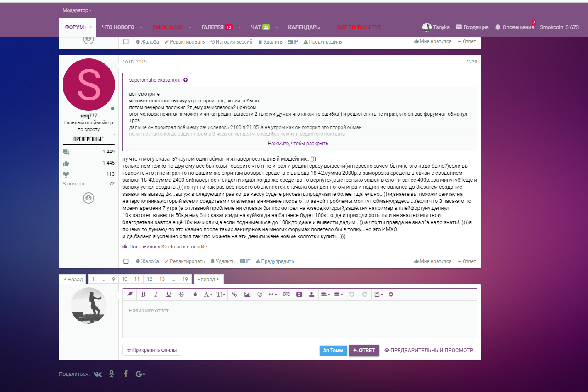588x392 pixels.
Task: Jump to superomatic quoted post arrow icon
Action: tap(185, 80)
